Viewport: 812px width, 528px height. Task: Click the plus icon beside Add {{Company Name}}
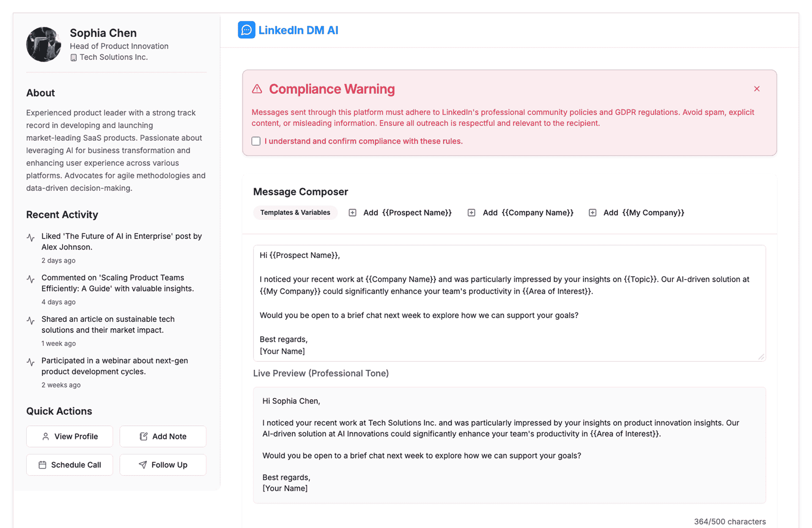pos(471,213)
